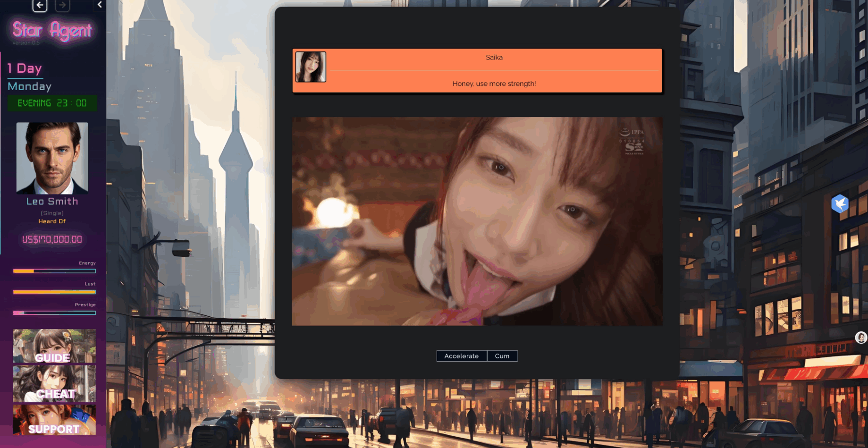The width and height of the screenshot is (868, 448).
Task: Click the "Leo Smith" name
Action: click(x=52, y=201)
